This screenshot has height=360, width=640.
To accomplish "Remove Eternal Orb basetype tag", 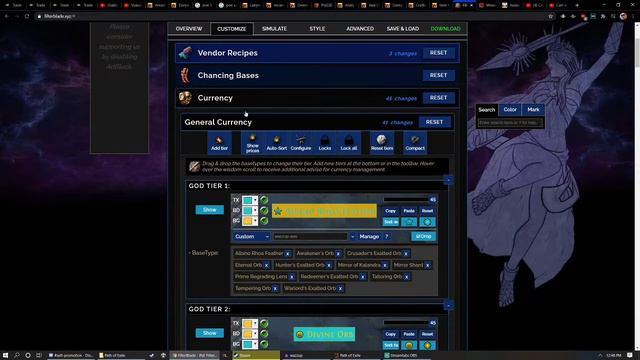I will (x=267, y=265).
